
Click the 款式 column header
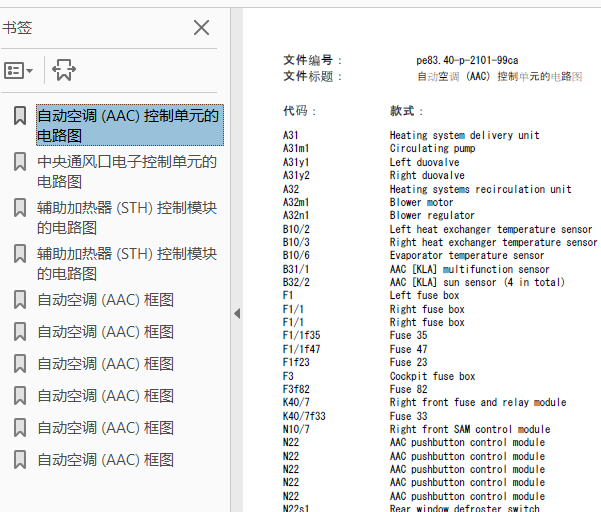(x=406, y=111)
